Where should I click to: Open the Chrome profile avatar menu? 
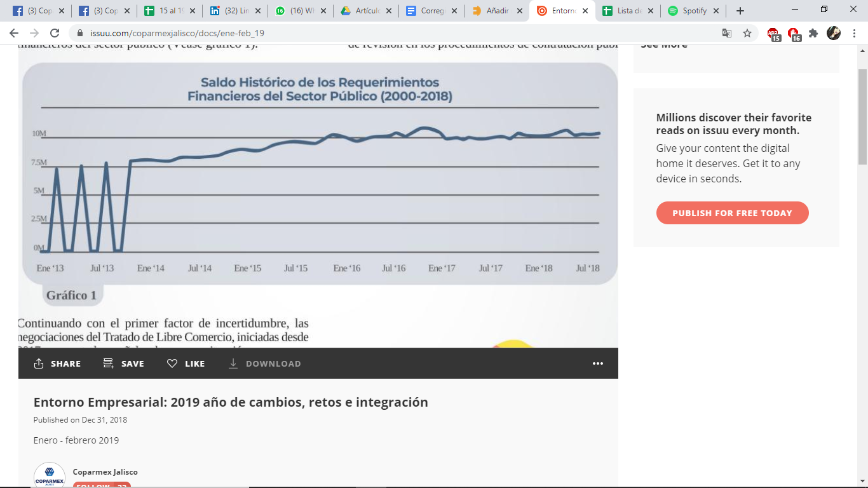coord(834,33)
